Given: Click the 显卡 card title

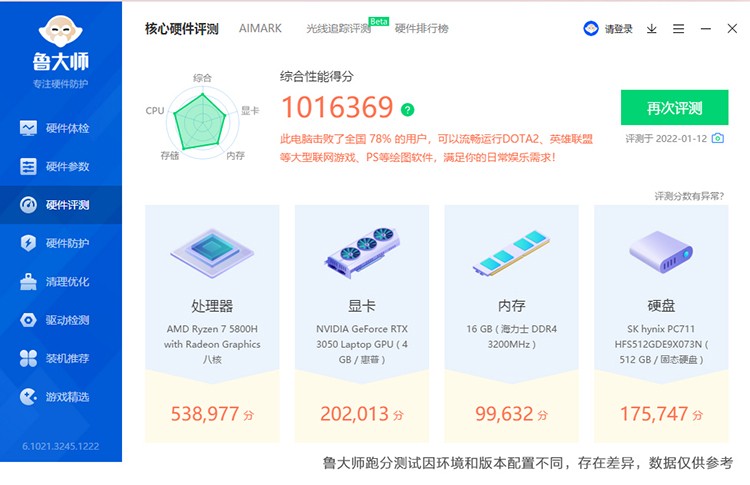Looking at the screenshot, I should coord(362,306).
